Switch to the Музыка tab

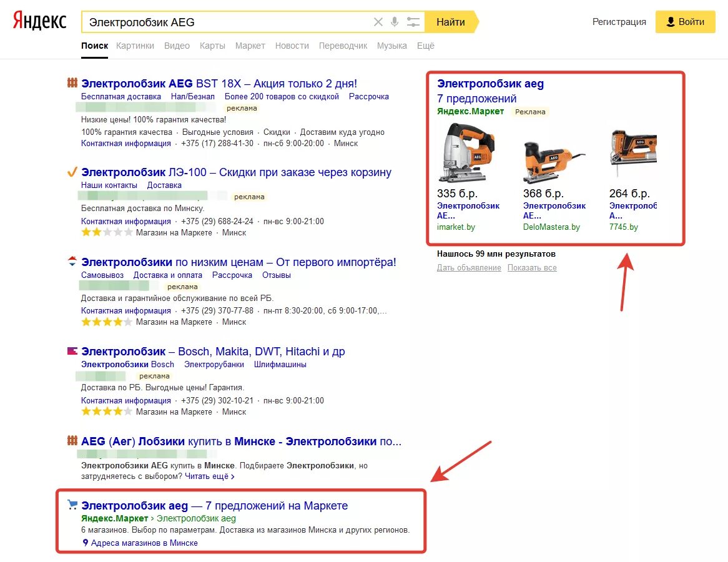[x=392, y=46]
